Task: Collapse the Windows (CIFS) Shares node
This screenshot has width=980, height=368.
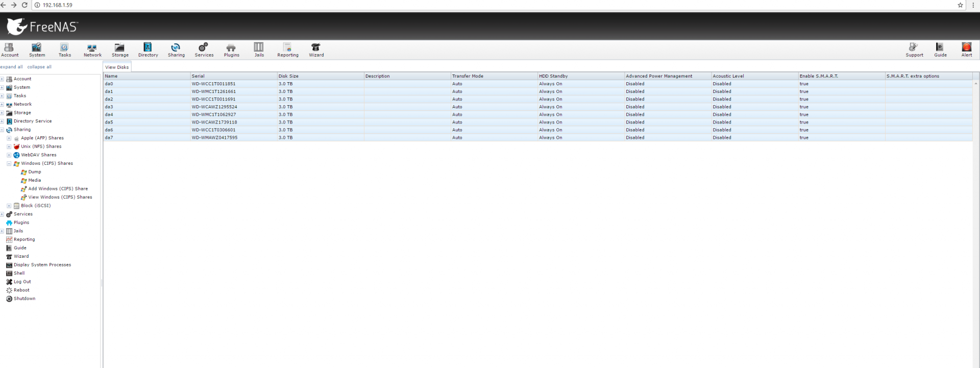Action: point(9,164)
